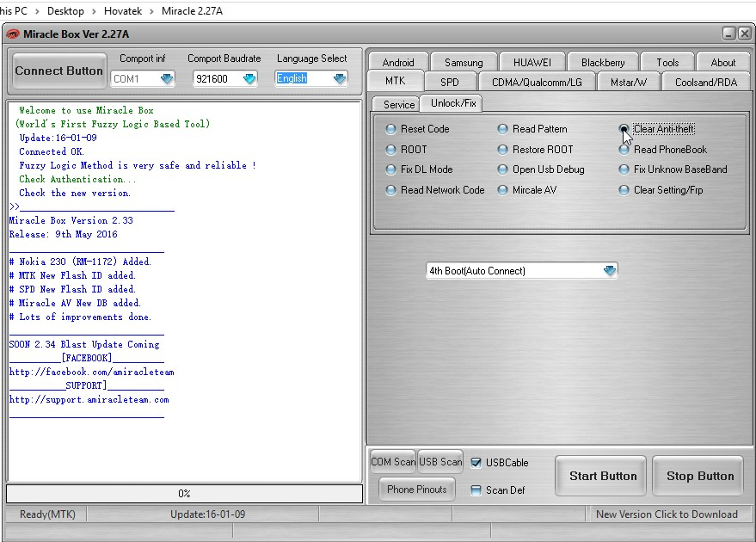Click 'Miracle Box Version 2.33' log line
The width and height of the screenshot is (756, 542).
tap(71, 220)
